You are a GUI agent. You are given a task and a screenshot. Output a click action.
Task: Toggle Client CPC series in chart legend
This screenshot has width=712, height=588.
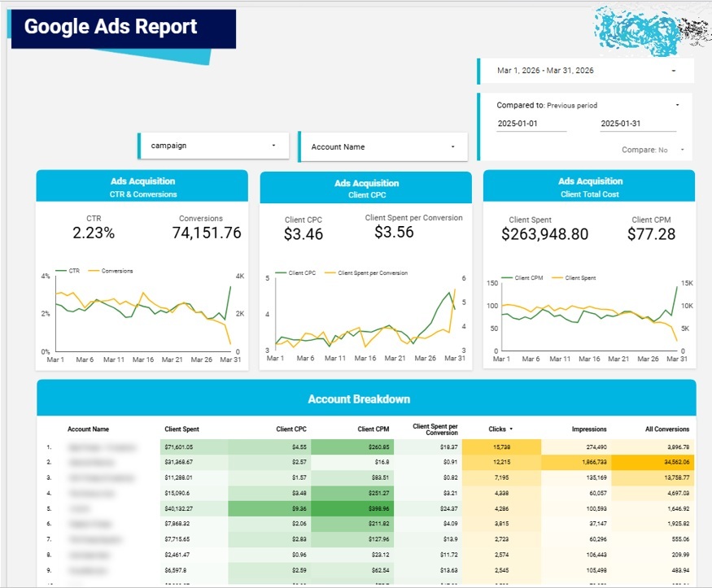pos(295,273)
